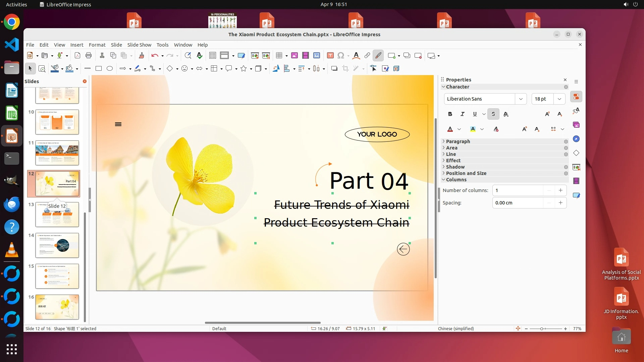
Task: Expand the Paragraph section
Action: click(x=458, y=141)
